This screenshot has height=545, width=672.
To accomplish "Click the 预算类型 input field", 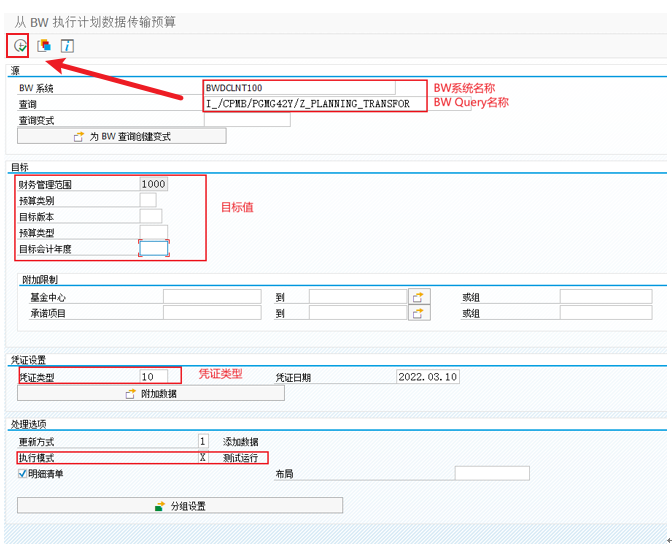I will click(x=153, y=232).
